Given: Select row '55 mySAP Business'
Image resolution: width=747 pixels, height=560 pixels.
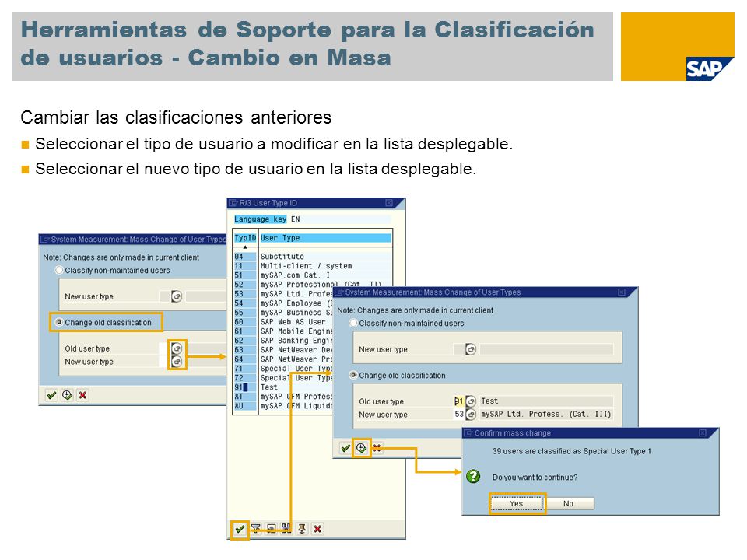Looking at the screenshot, I should (283, 313).
